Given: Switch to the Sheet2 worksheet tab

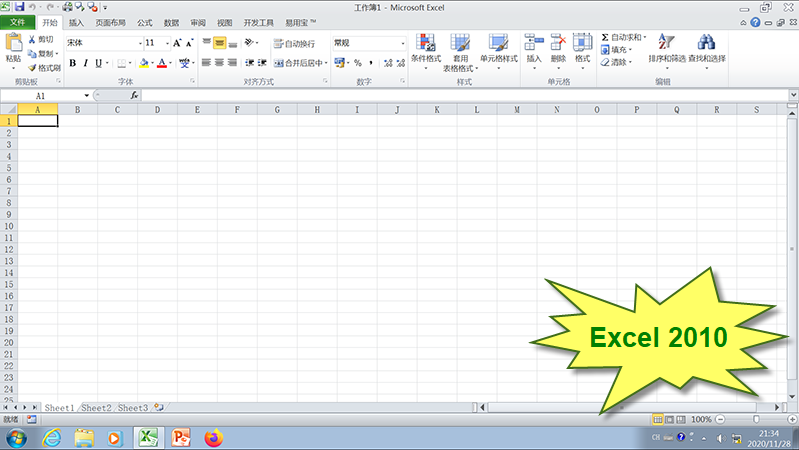Looking at the screenshot, I should [96, 408].
